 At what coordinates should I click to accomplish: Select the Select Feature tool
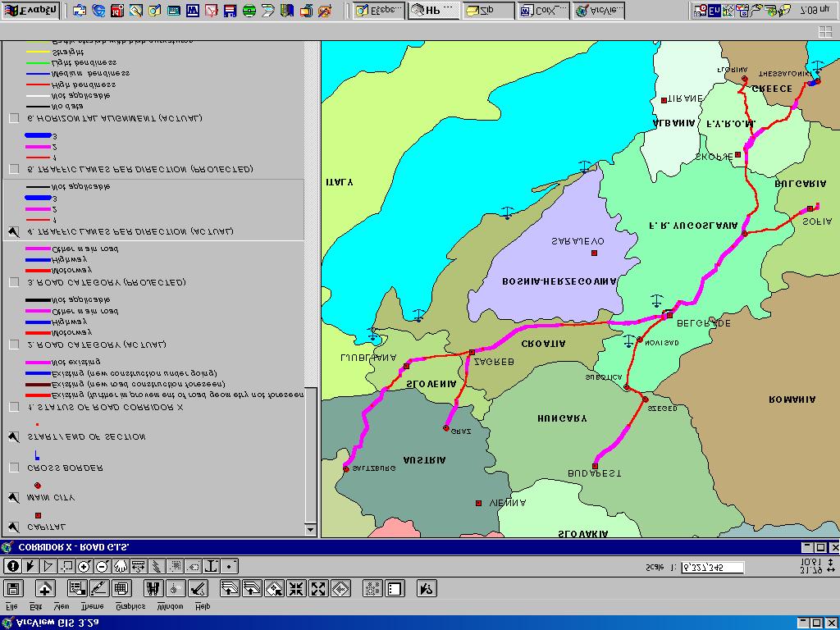66,566
